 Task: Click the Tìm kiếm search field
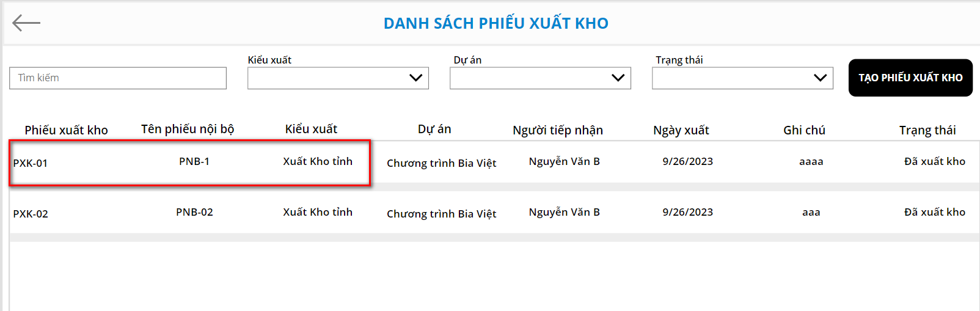(x=118, y=78)
